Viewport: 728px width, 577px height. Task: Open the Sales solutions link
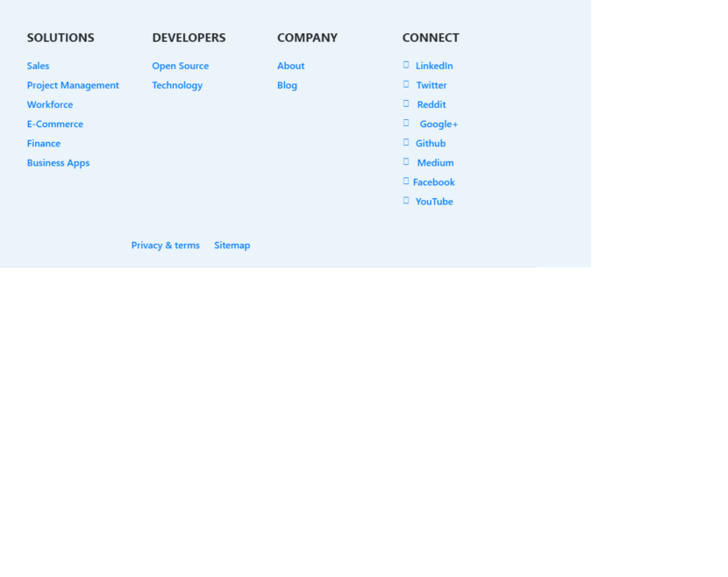(38, 66)
